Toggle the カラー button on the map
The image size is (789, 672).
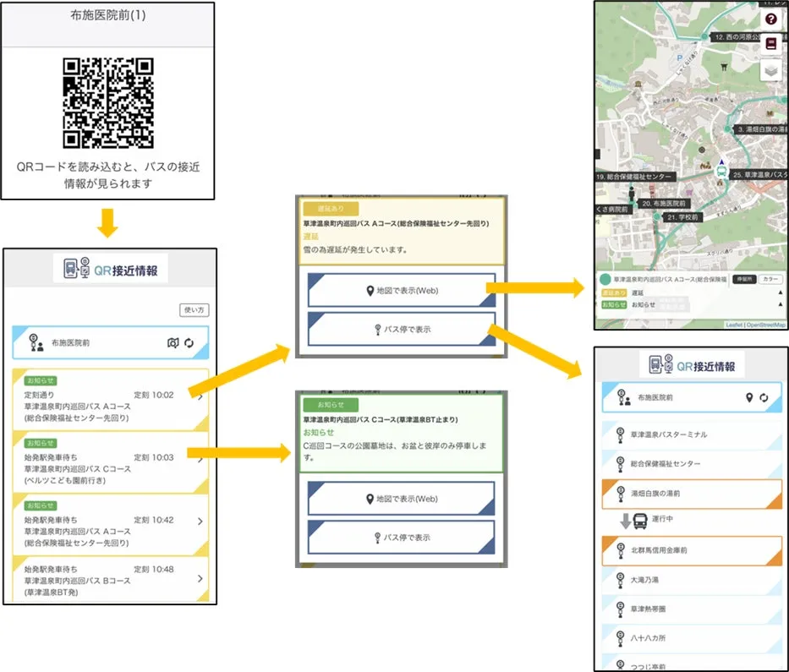(770, 279)
